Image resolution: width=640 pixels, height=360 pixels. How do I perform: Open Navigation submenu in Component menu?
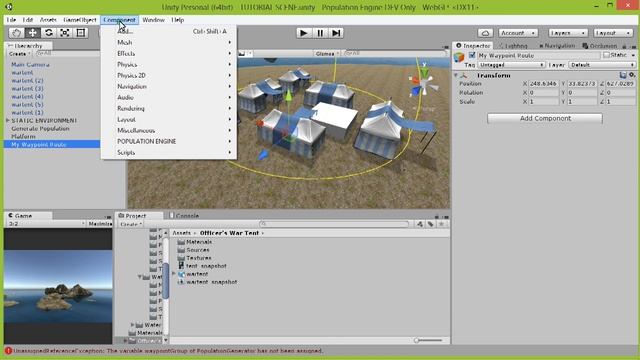169,87
